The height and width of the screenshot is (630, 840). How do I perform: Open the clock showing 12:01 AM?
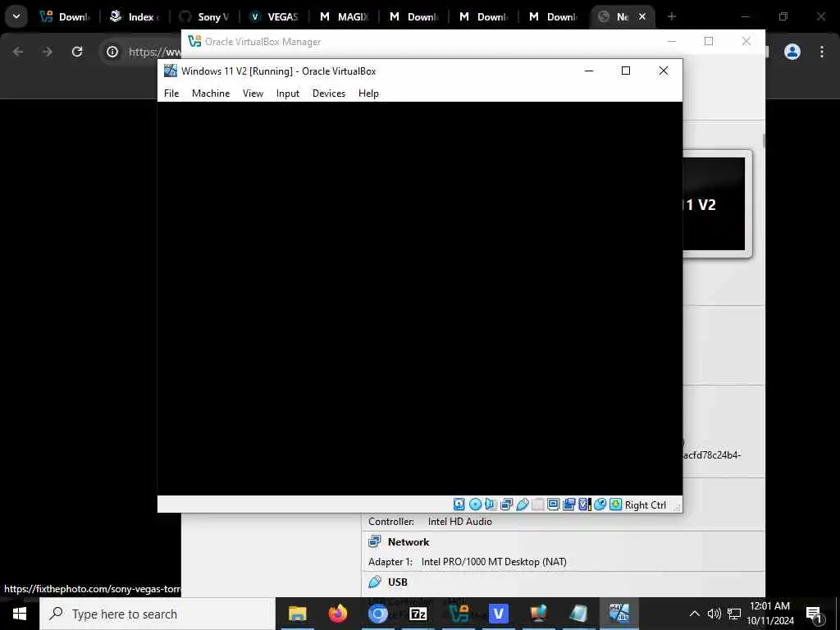click(x=770, y=614)
